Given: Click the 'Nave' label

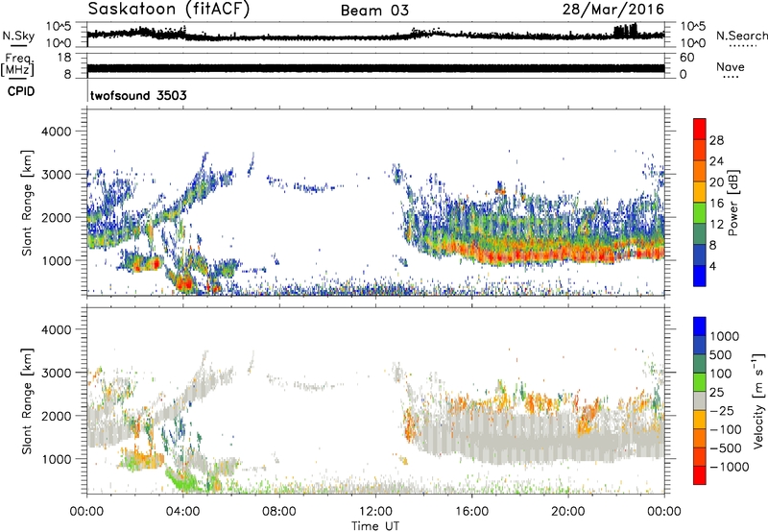Looking at the screenshot, I should (731, 66).
